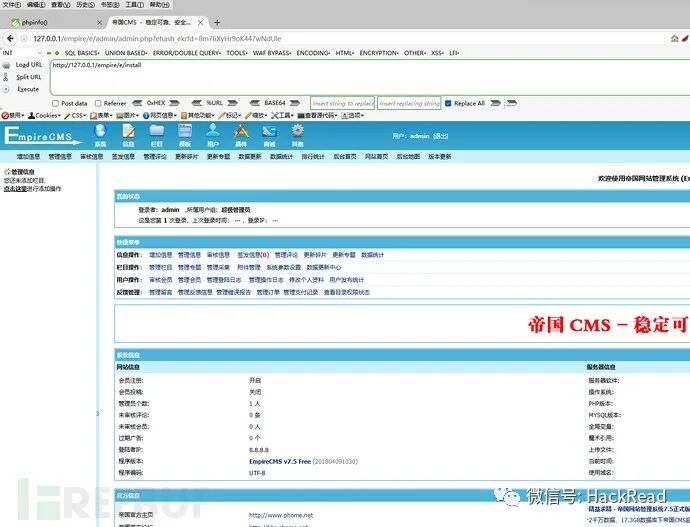
Task: Click the 退出 logout link beside admin
Action: click(440, 136)
